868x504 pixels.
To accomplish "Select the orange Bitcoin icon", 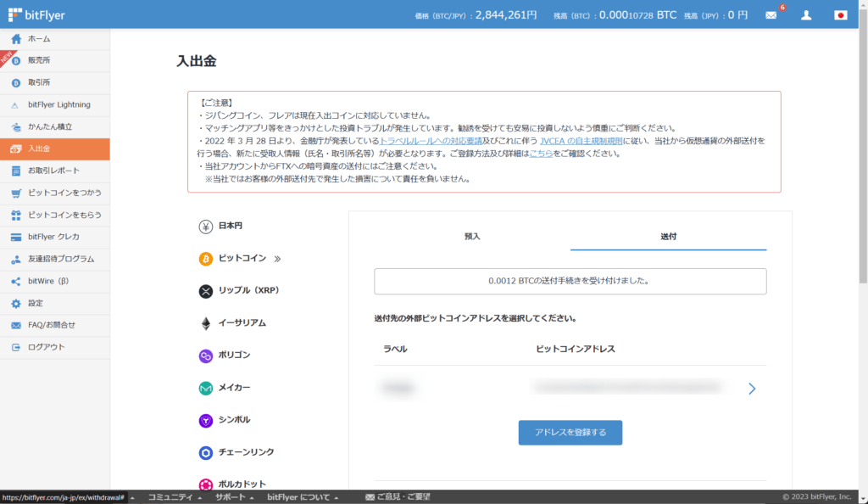I will (x=205, y=259).
